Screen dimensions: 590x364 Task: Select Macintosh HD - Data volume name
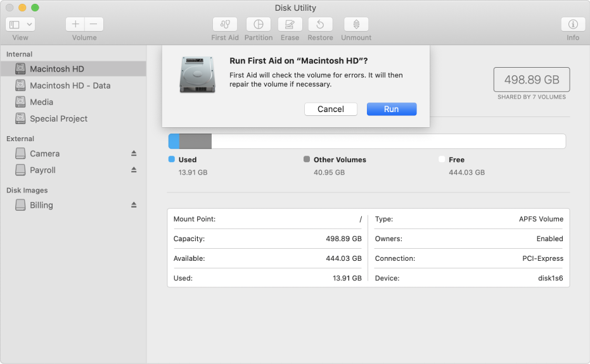(x=70, y=85)
